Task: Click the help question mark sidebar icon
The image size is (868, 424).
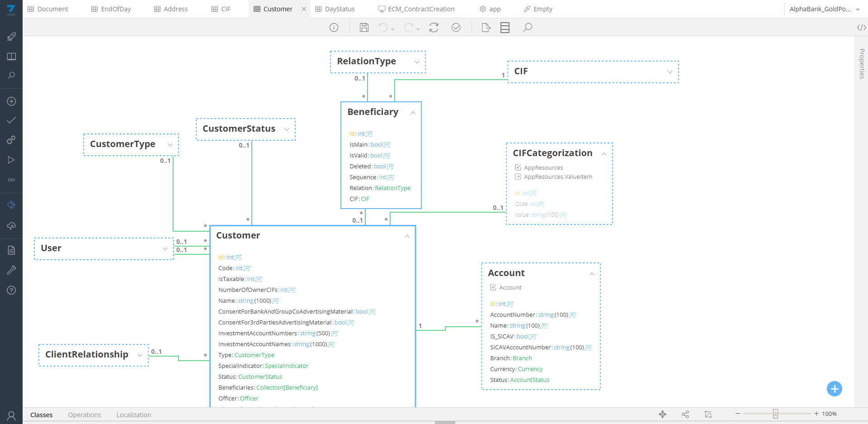Action: [x=11, y=290]
